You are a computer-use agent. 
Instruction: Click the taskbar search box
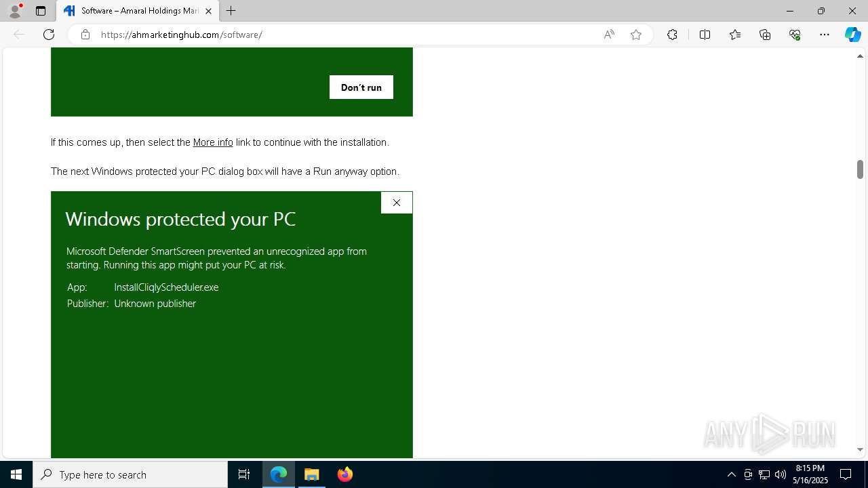point(130,474)
